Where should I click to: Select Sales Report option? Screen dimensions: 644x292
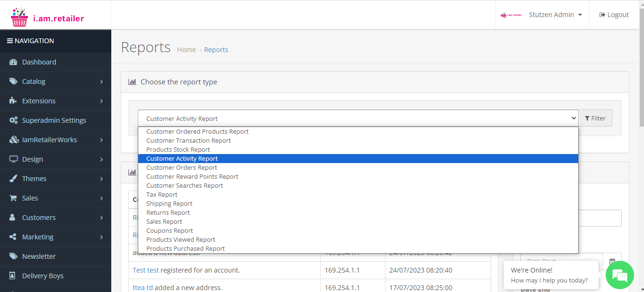point(358,222)
